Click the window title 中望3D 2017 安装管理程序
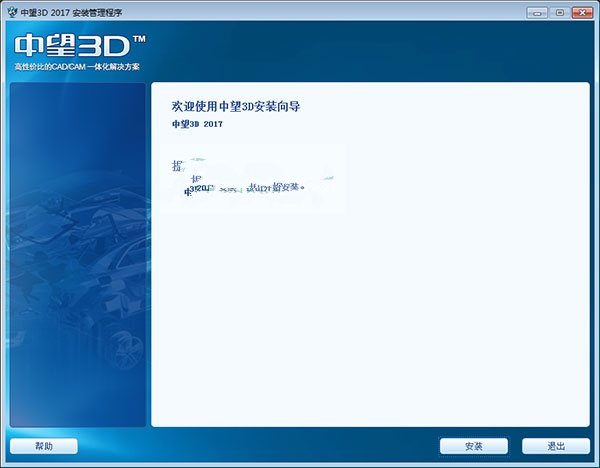The image size is (600, 468). [71, 13]
